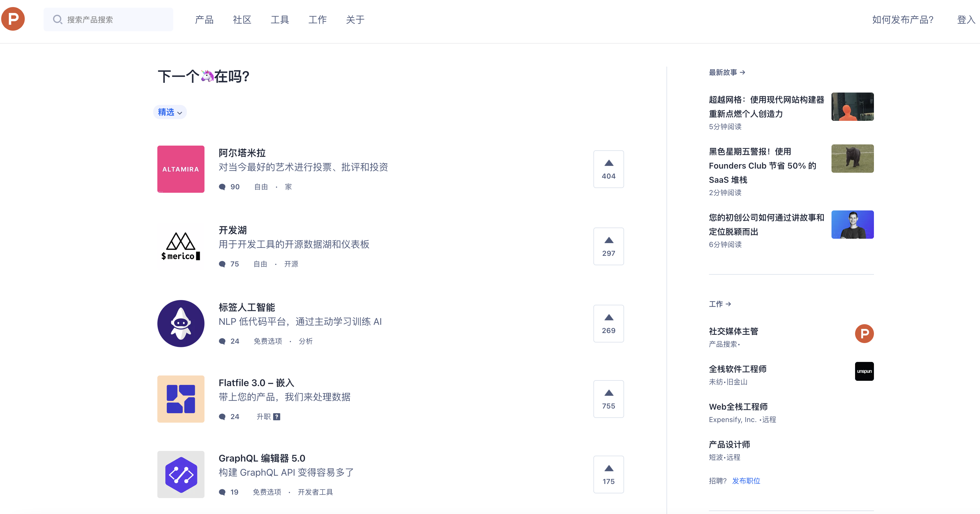The width and height of the screenshot is (980, 514).
Task: Click the 登入 login button
Action: [x=966, y=19]
